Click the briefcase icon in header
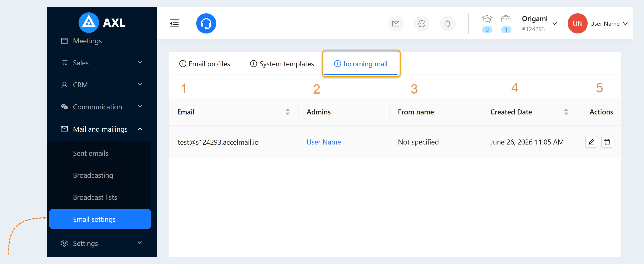The height and width of the screenshot is (264, 644). tap(506, 19)
